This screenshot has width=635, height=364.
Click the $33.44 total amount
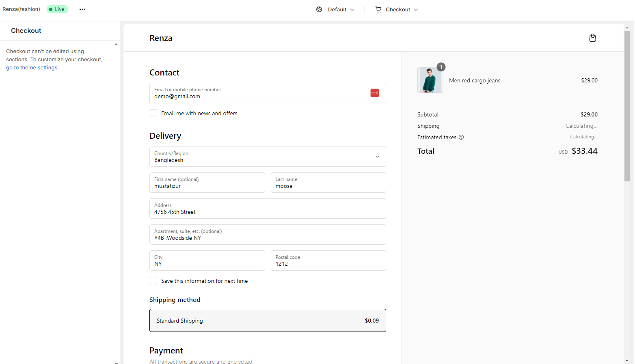tap(585, 151)
